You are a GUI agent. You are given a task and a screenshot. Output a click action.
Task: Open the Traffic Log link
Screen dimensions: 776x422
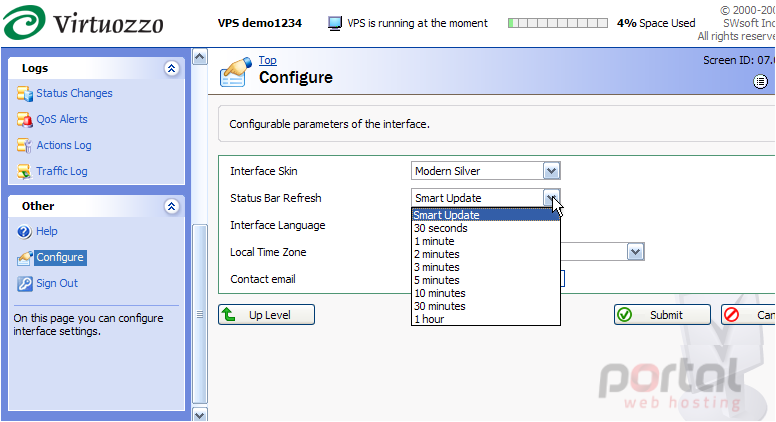(x=62, y=171)
